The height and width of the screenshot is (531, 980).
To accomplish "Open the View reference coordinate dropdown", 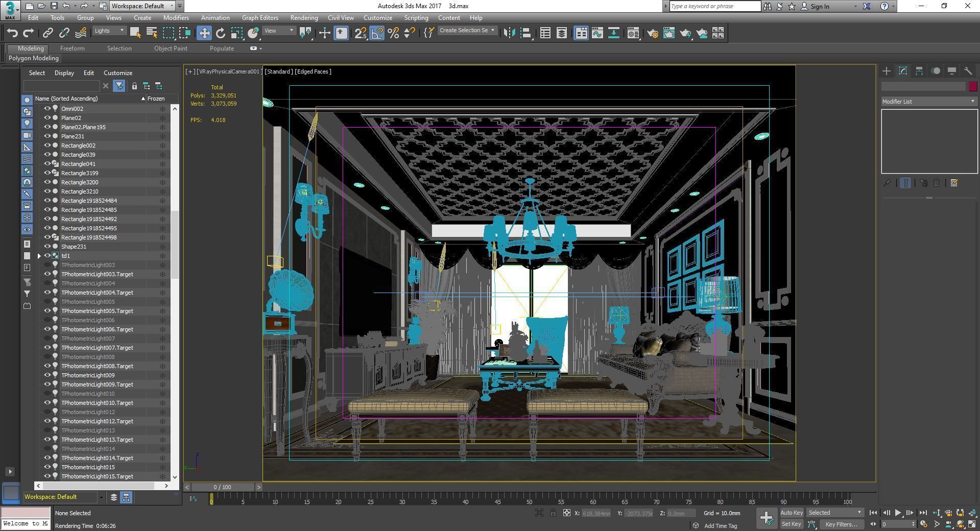I will 279,31.
